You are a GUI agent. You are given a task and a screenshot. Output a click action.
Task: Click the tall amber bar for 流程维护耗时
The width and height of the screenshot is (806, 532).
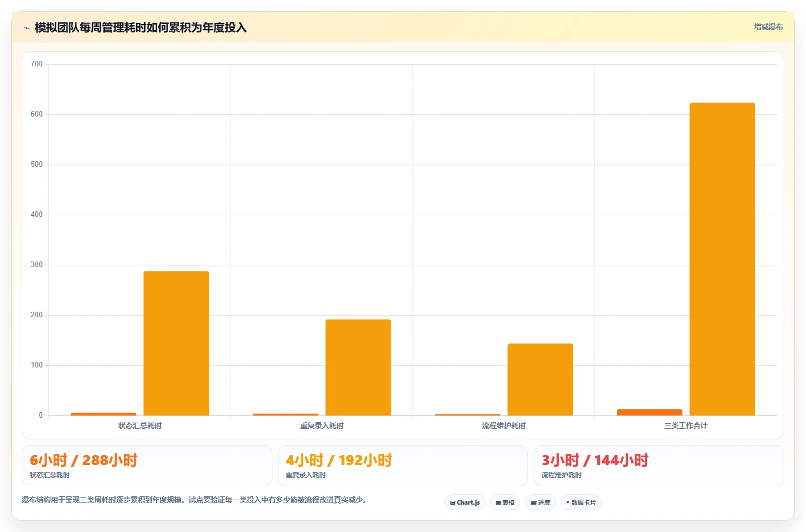coord(540,380)
